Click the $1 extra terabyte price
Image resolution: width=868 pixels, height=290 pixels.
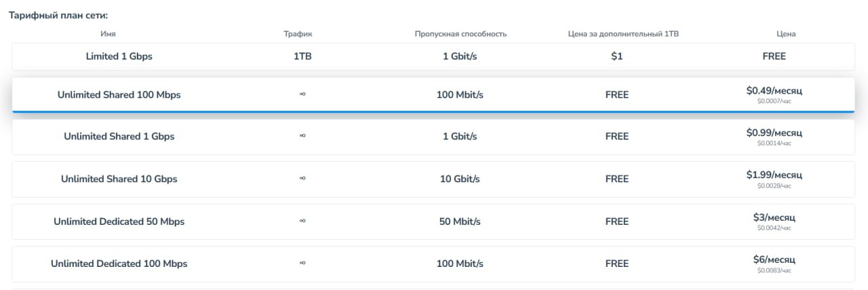coord(616,56)
